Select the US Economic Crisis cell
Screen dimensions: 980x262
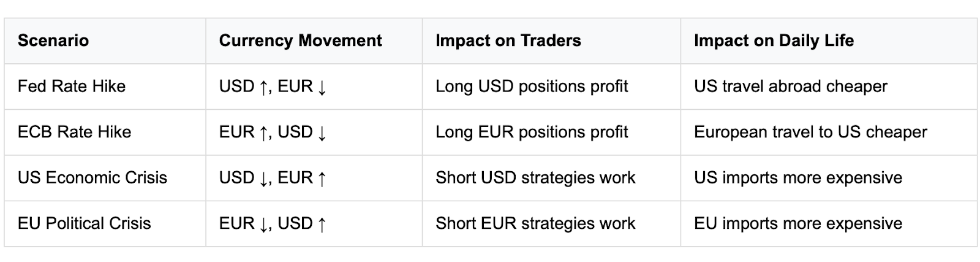(105, 178)
